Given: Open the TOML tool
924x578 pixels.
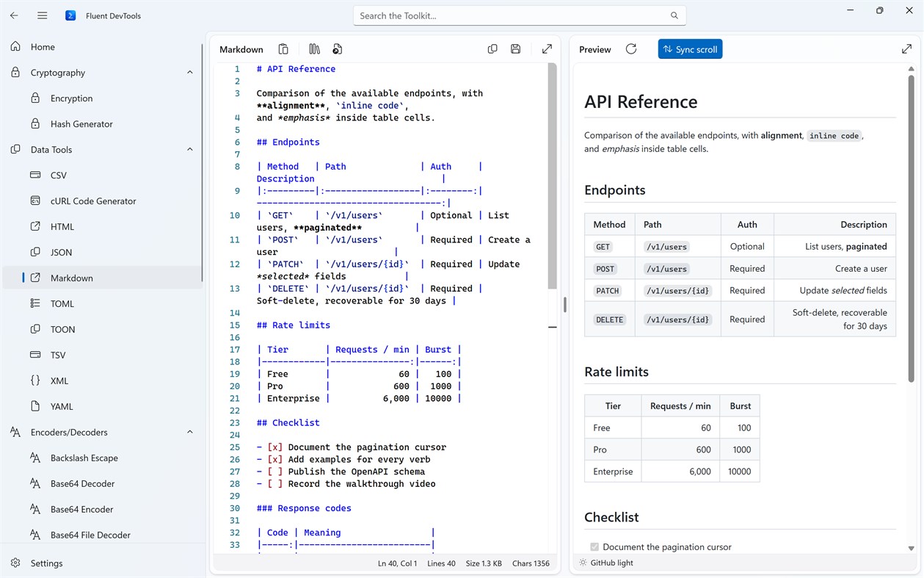Looking at the screenshot, I should pyautogui.click(x=102, y=304).
